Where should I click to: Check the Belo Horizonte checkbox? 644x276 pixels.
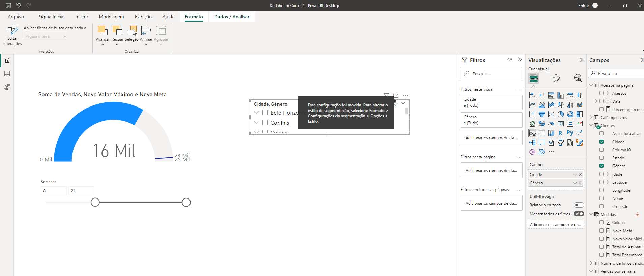pyautogui.click(x=265, y=113)
